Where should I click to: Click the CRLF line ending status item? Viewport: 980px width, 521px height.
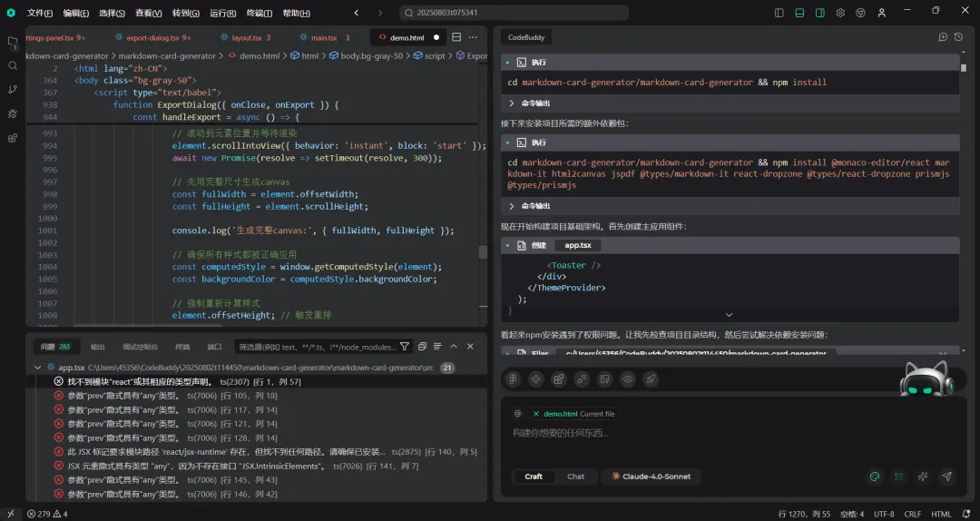(913, 514)
